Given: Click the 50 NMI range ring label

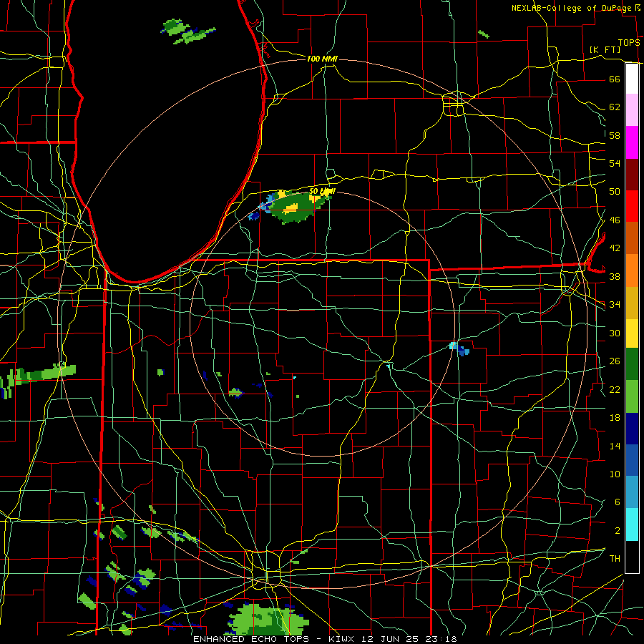Looking at the screenshot, I should point(322,191).
